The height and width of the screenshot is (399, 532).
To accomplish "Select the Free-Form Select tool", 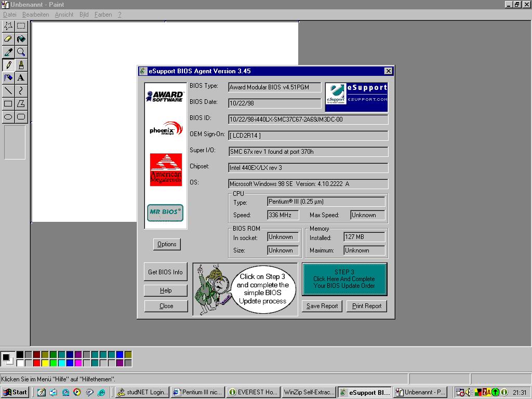I will [8, 26].
